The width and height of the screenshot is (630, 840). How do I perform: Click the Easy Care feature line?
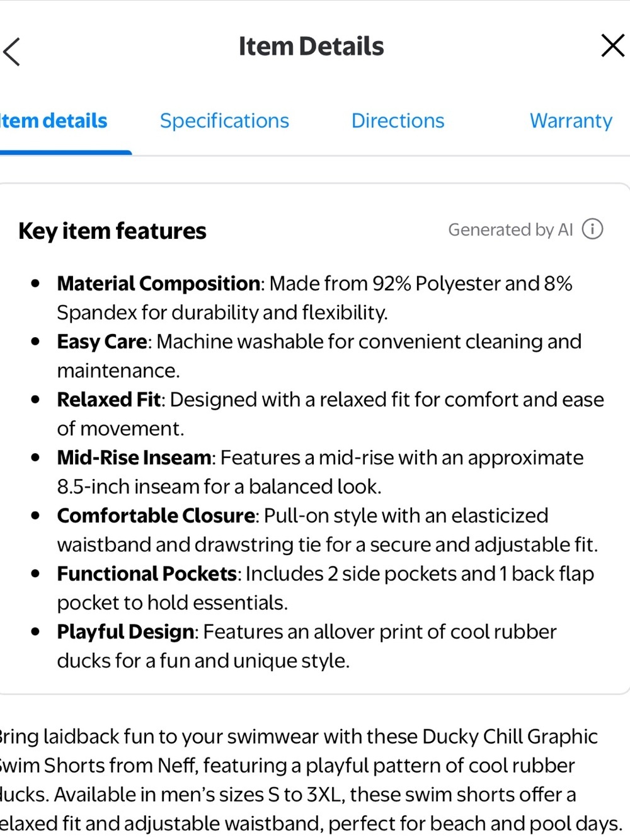[x=319, y=355]
